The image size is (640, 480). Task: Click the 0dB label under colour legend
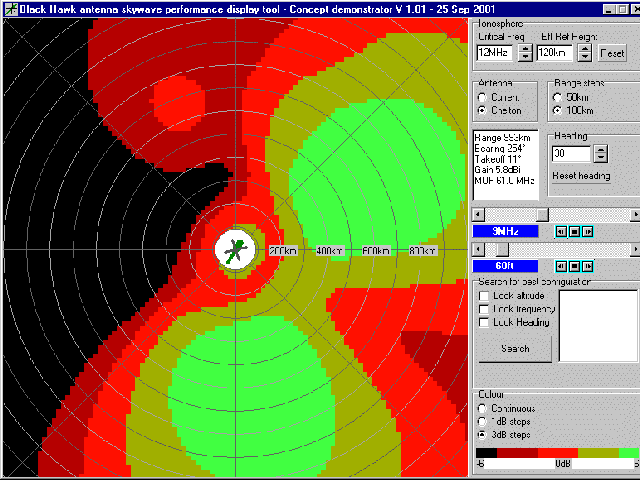click(563, 464)
